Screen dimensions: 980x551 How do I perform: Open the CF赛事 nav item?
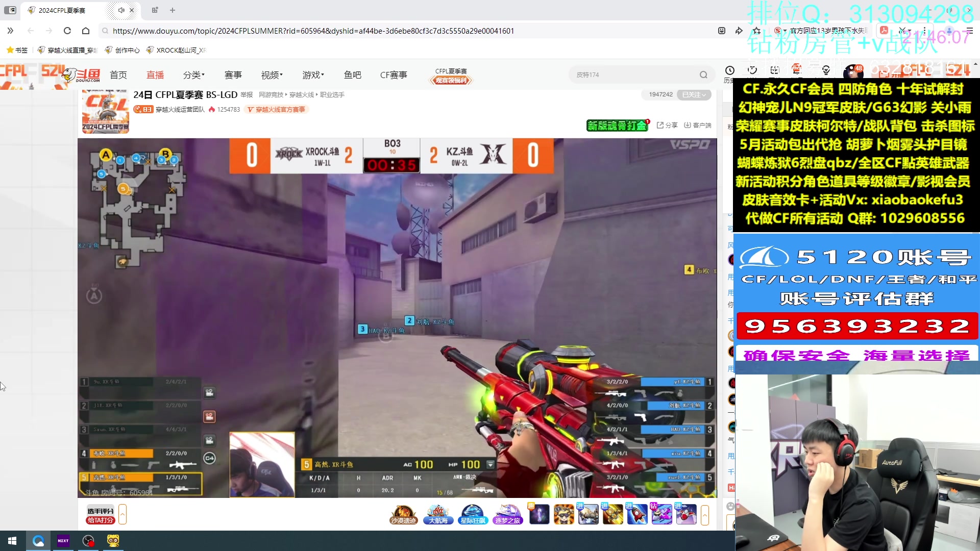tap(394, 75)
